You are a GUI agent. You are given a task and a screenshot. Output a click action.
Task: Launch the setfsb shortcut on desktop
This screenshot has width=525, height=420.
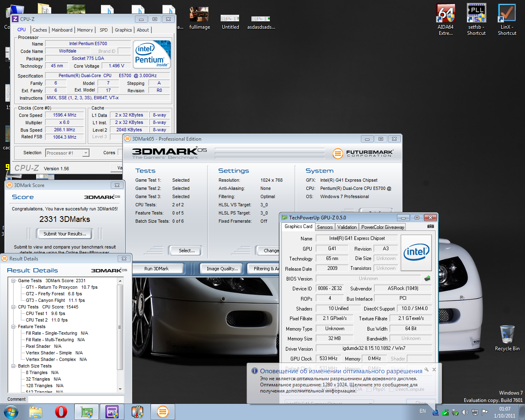[476, 20]
